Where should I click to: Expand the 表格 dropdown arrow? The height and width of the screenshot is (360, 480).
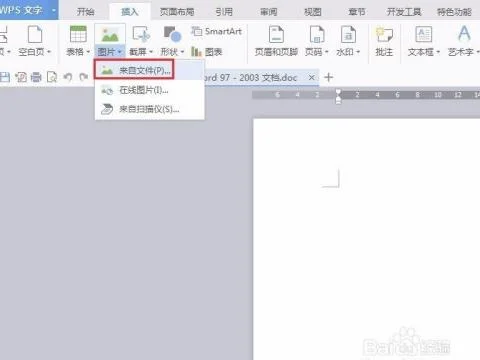click(x=88, y=52)
